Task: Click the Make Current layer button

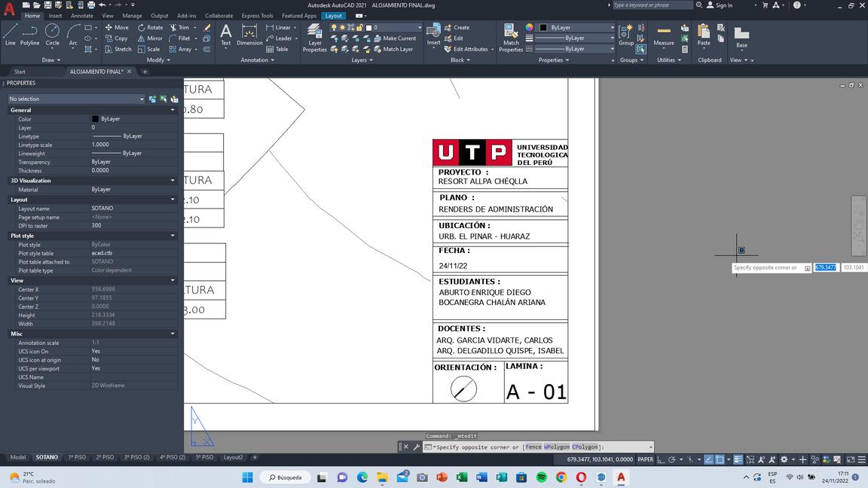Action: coord(394,38)
